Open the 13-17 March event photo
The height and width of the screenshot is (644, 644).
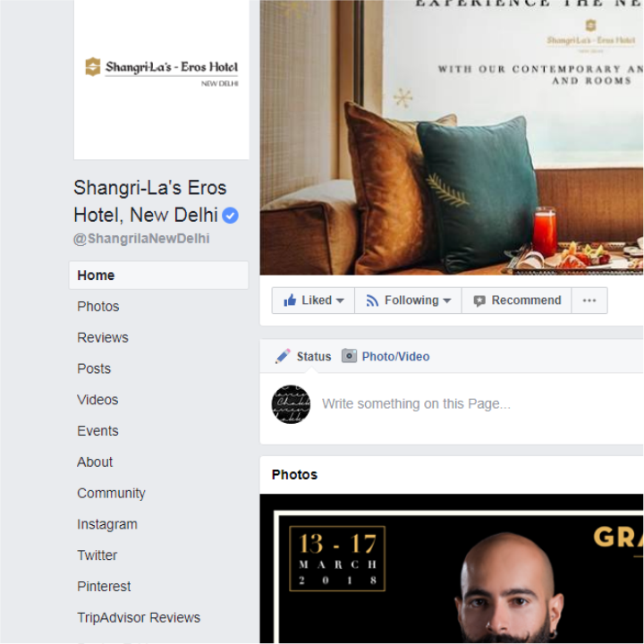pos(452,569)
